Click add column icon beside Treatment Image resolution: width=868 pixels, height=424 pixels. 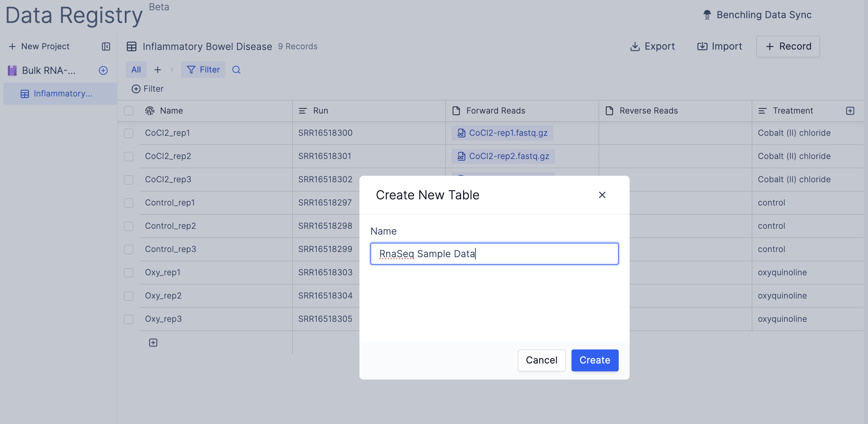coord(850,111)
